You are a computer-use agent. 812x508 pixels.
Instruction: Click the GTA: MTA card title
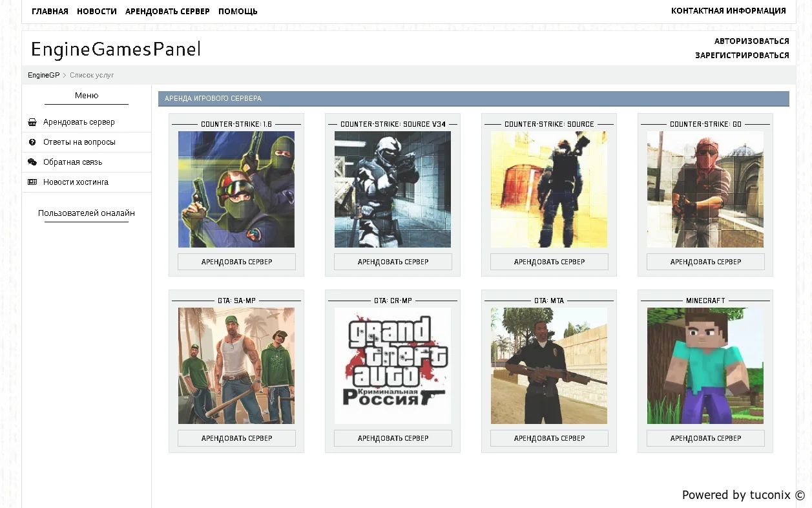click(549, 301)
